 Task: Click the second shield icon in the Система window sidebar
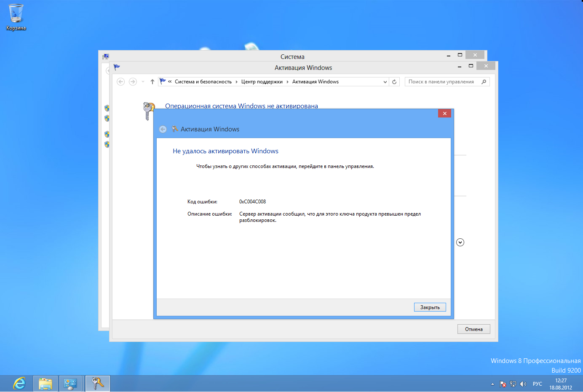coord(107,118)
